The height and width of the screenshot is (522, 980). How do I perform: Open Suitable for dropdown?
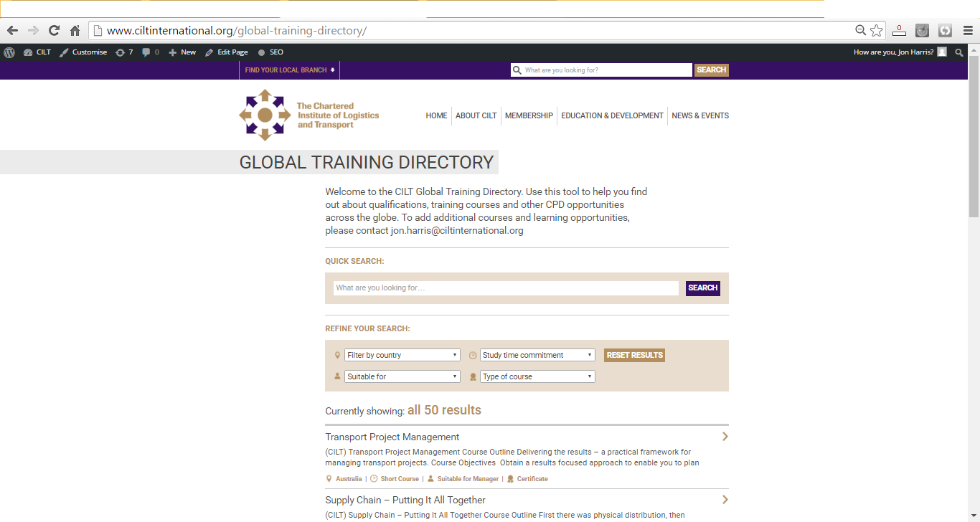point(402,376)
